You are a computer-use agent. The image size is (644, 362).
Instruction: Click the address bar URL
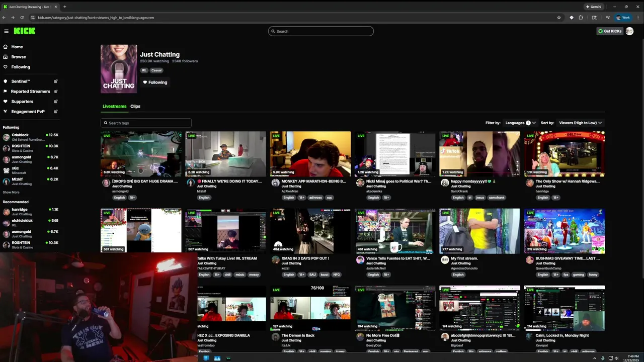pyautogui.click(x=96, y=18)
